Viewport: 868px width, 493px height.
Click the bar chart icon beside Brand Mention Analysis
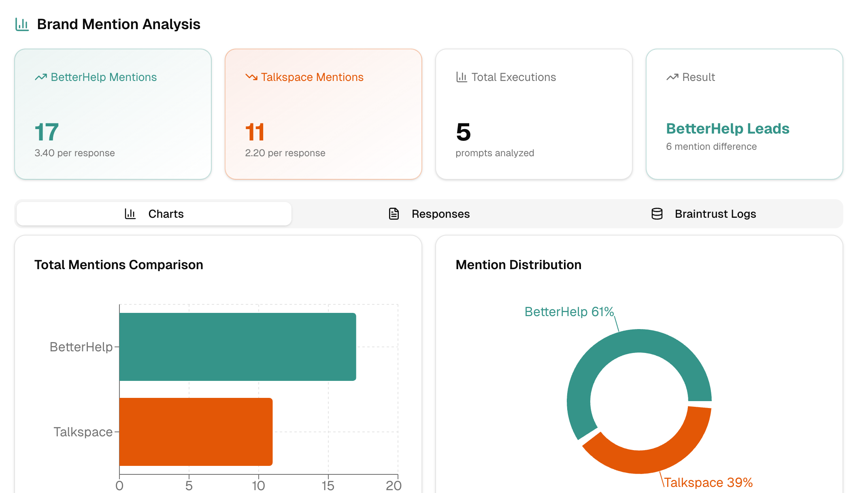[22, 24]
